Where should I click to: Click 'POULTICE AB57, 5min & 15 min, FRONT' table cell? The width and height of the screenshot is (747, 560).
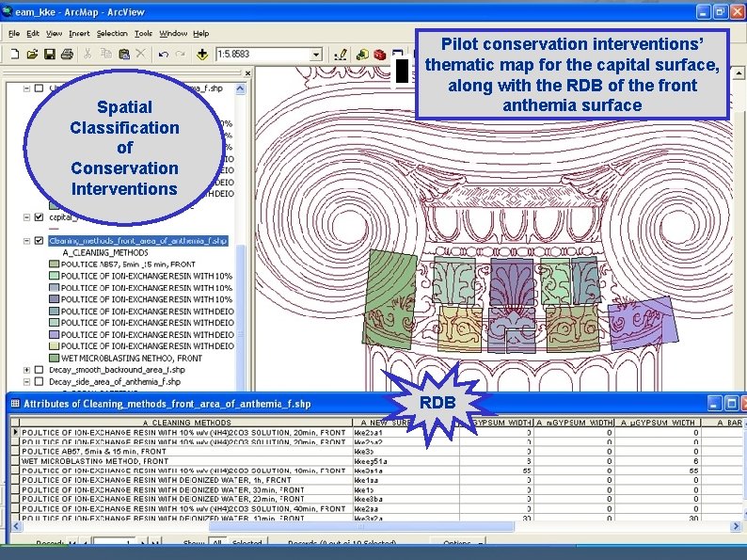tap(186, 452)
